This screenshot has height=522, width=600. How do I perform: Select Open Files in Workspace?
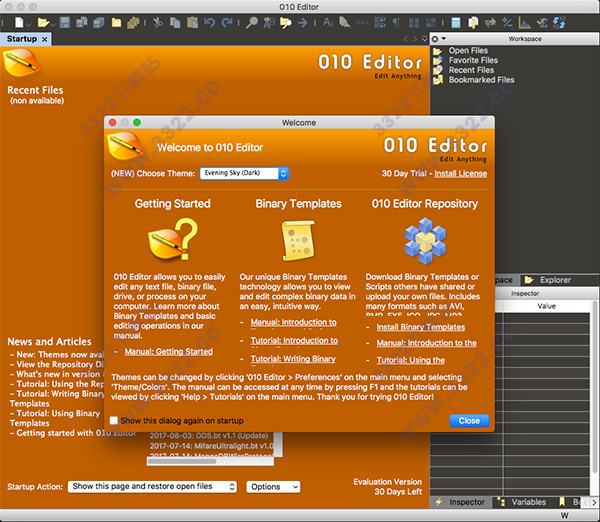pos(468,51)
